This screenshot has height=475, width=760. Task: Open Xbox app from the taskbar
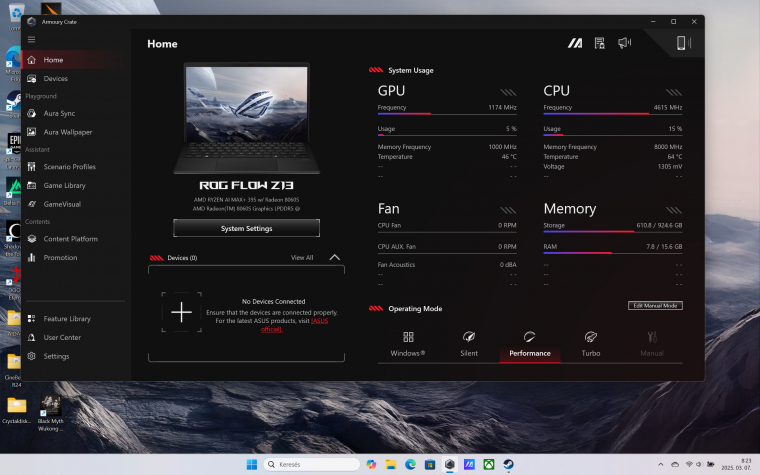pyautogui.click(x=489, y=464)
